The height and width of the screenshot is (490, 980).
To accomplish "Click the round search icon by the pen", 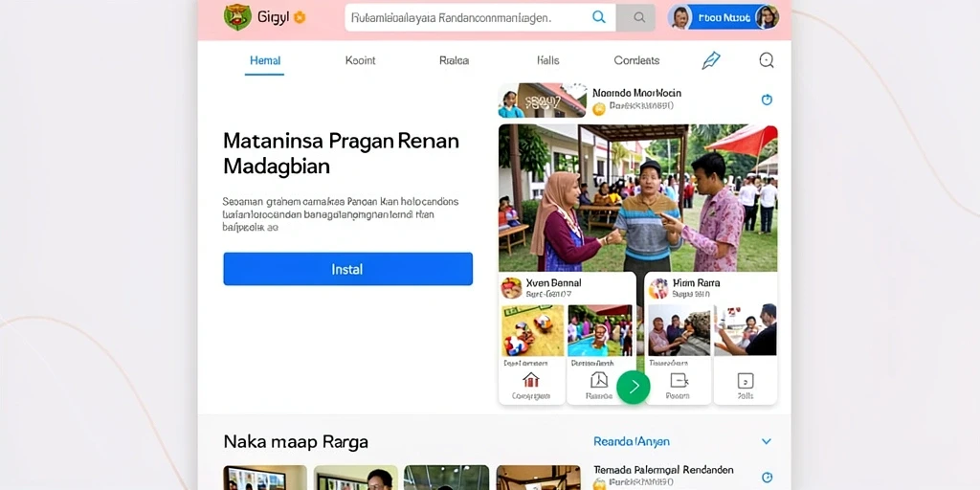I will click(x=767, y=60).
